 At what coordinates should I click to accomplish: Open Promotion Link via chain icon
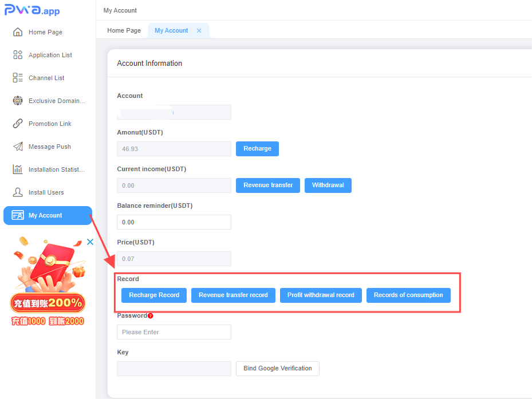tap(18, 124)
